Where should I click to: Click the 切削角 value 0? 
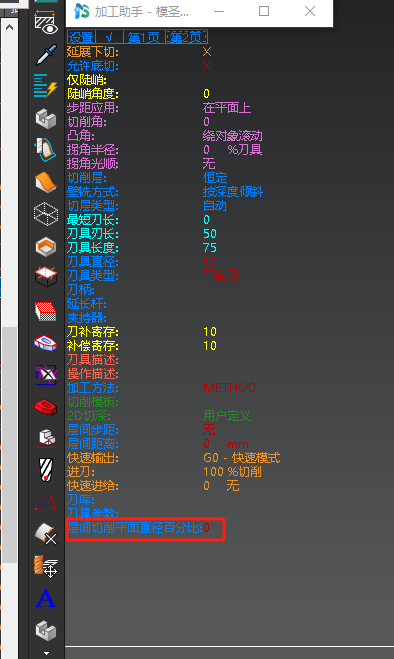pos(206,122)
